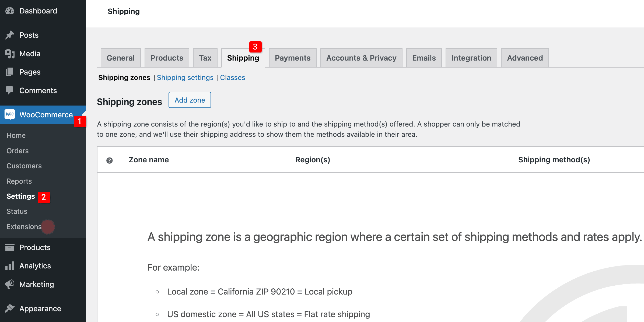Open the Accounts & Privacy tab

[x=361, y=58]
